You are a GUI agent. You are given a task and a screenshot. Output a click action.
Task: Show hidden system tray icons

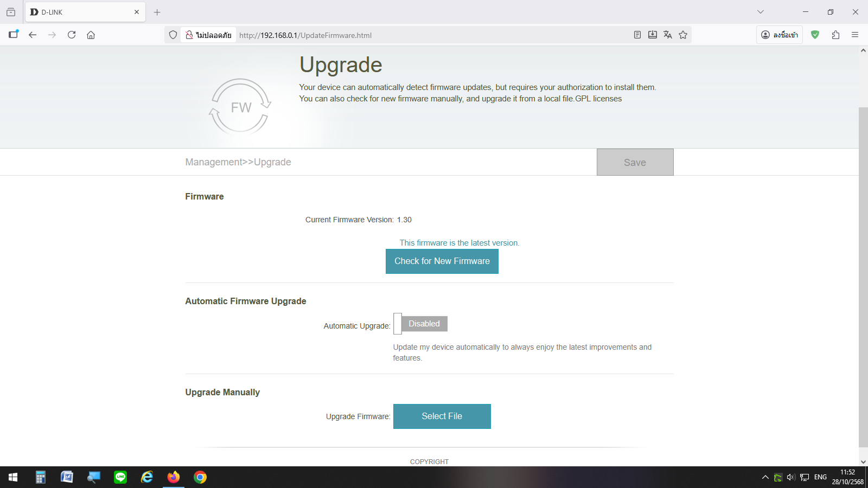coord(765,477)
